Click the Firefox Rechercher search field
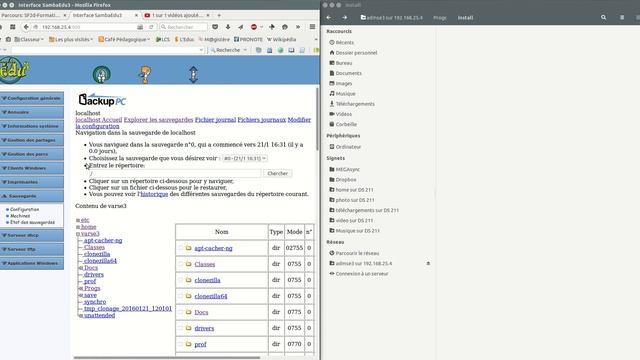Image resolution: width=640 pixels, height=360 pixels. tap(184, 27)
